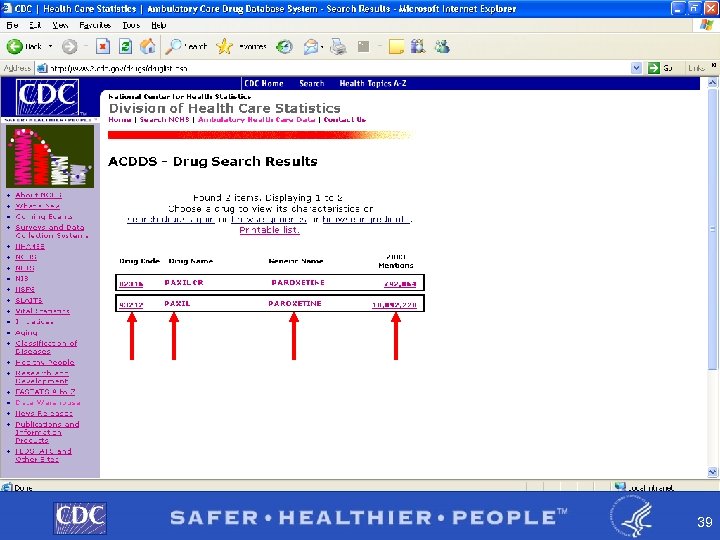This screenshot has height=540, width=720.
Task: Click the PAXIL drug name in bottom row
Action: [177, 304]
